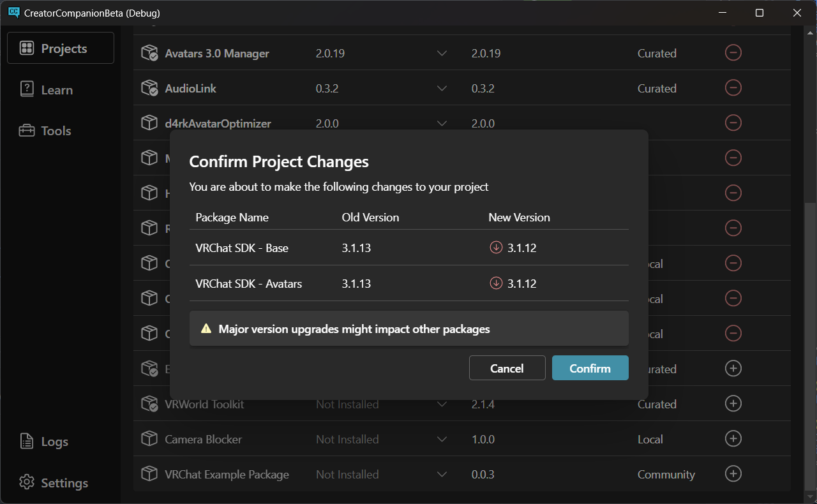Click the remove icon beside Avatars 3.0 Manager
Screen dimensions: 817x504
[733, 53]
